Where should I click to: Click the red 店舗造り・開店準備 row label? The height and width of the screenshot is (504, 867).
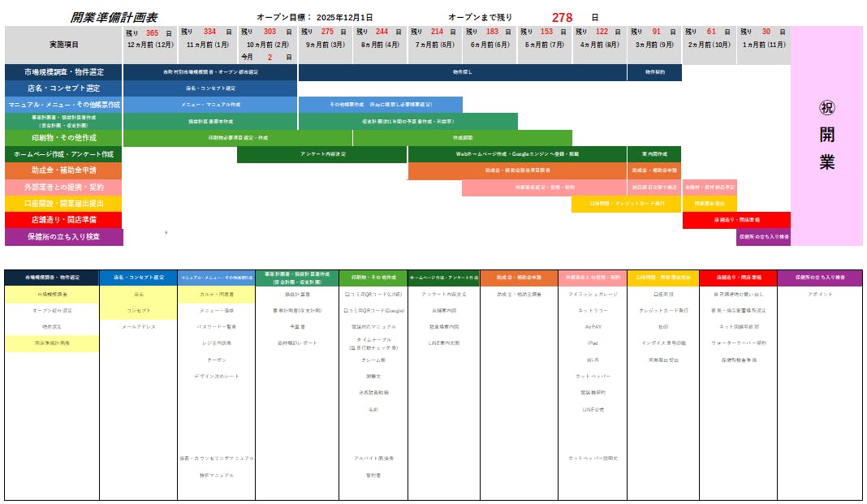click(x=64, y=220)
